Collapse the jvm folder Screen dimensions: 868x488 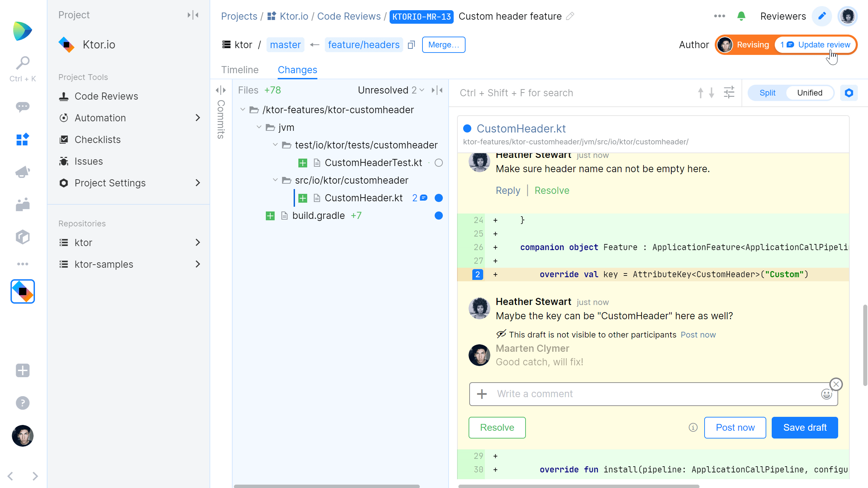pos(259,127)
